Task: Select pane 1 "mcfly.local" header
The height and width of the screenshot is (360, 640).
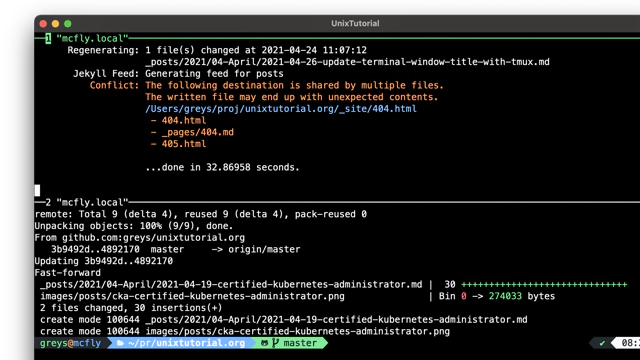Action: click(x=87, y=38)
